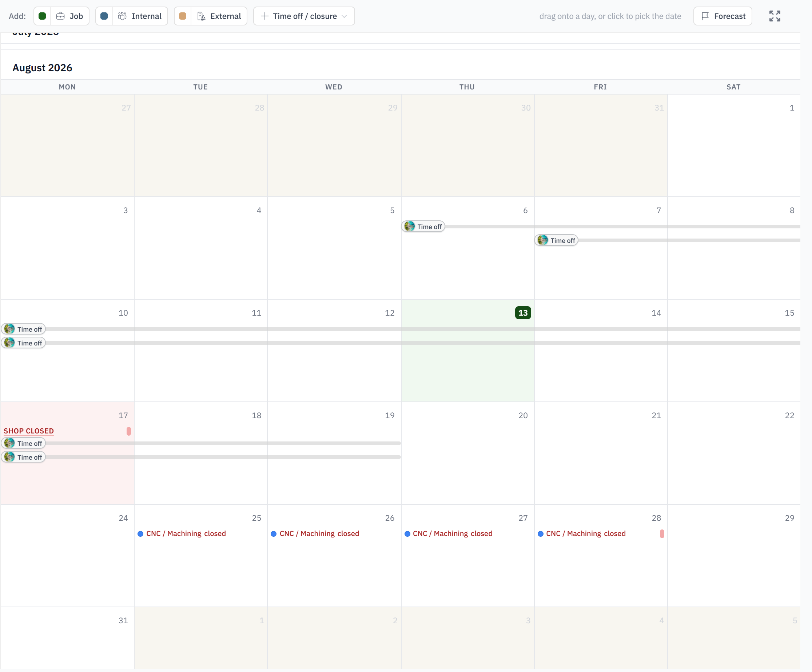Select the August 20 day cell
812x672 pixels.
coord(468,453)
